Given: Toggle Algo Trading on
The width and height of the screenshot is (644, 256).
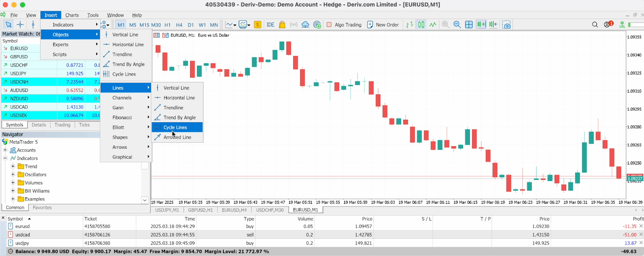Looking at the screenshot, I should pos(344,25).
